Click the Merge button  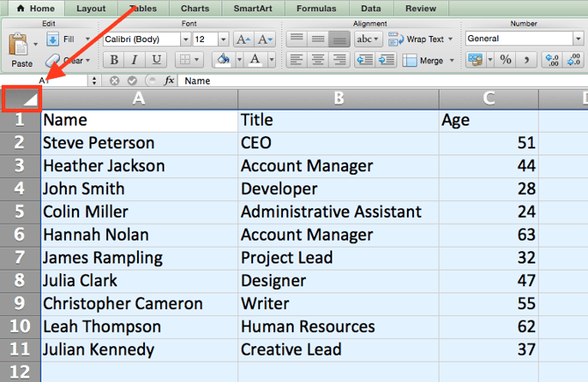[x=428, y=61]
